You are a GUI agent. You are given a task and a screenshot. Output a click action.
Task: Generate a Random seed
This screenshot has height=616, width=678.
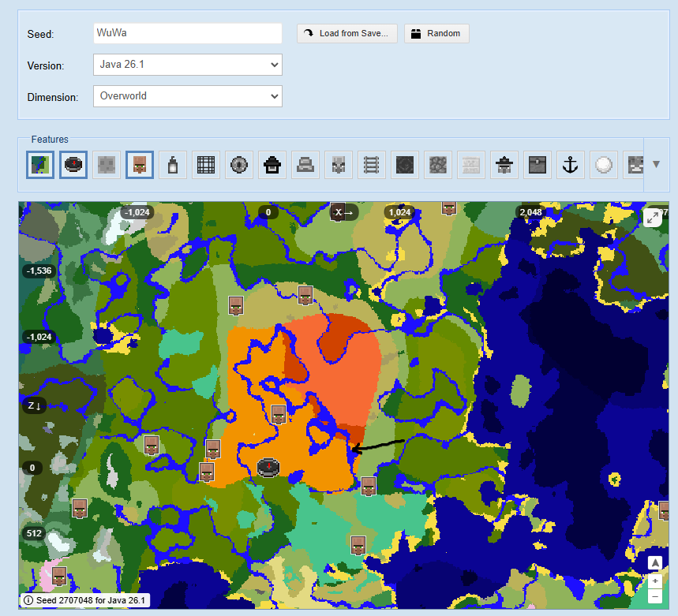(x=436, y=34)
